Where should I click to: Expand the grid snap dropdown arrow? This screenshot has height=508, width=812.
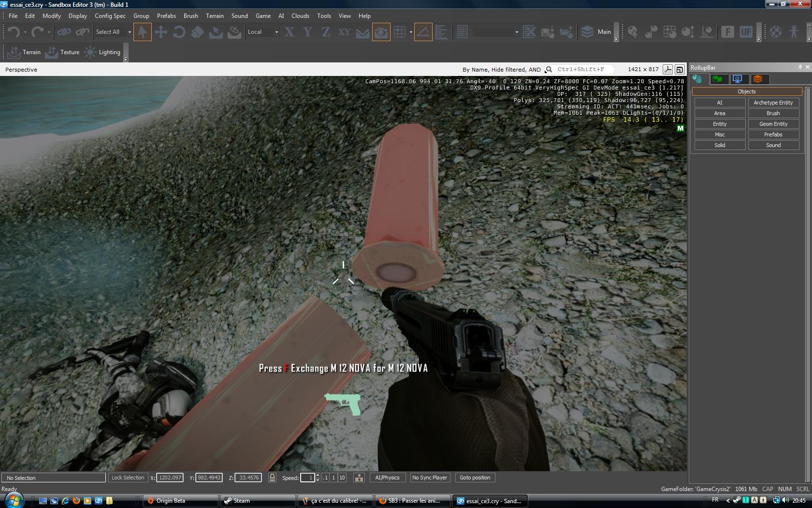pyautogui.click(x=411, y=32)
